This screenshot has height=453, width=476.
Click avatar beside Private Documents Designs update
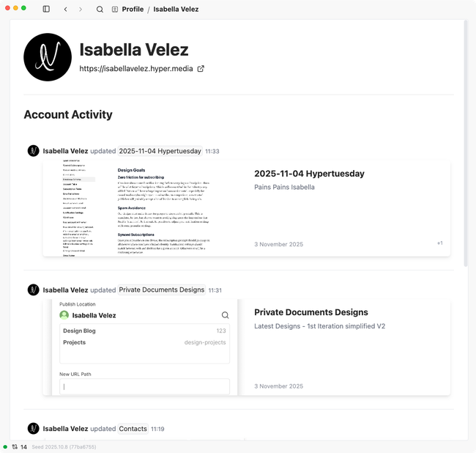[x=33, y=290]
